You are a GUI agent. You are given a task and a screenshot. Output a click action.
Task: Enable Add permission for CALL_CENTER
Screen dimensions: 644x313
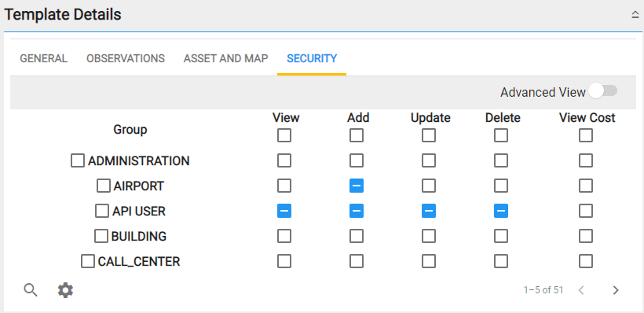pos(357,261)
